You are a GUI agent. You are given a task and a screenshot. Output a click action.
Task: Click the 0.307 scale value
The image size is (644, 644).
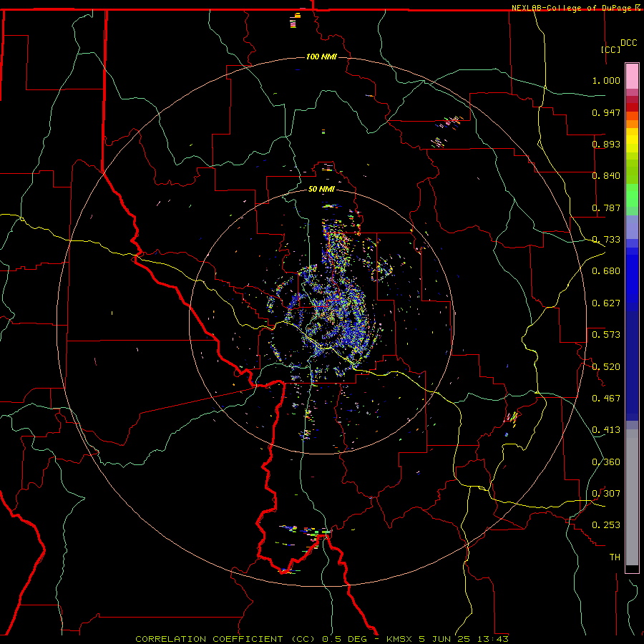606,494
